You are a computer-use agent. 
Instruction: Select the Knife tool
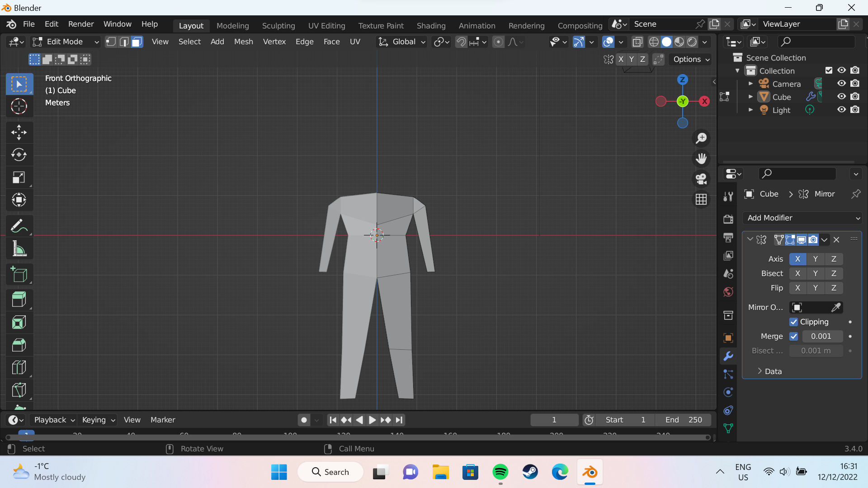[19, 390]
